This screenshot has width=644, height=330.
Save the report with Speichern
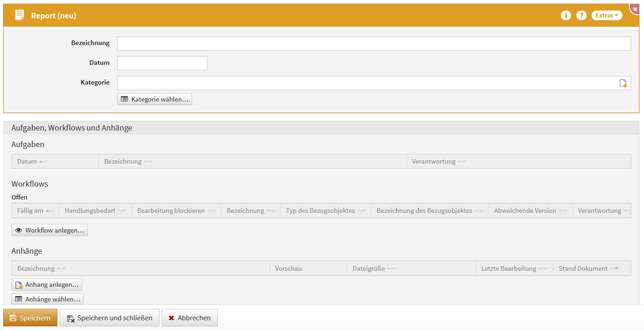coord(30,318)
